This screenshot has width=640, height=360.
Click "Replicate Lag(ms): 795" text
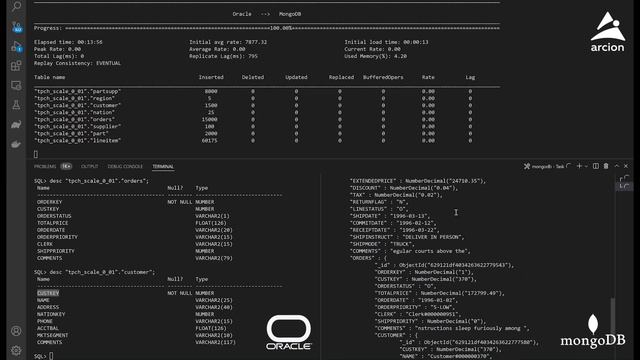[223, 56]
